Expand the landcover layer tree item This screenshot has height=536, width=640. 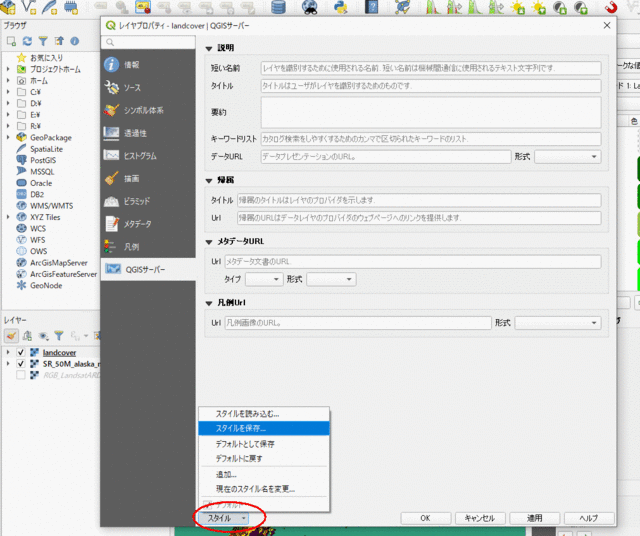click(x=8, y=352)
